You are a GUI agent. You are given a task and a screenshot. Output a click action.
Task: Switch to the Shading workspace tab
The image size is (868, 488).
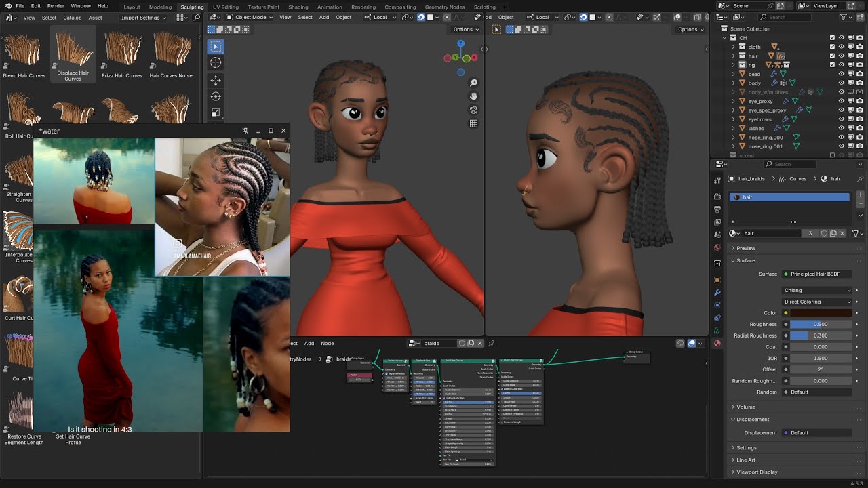(298, 7)
